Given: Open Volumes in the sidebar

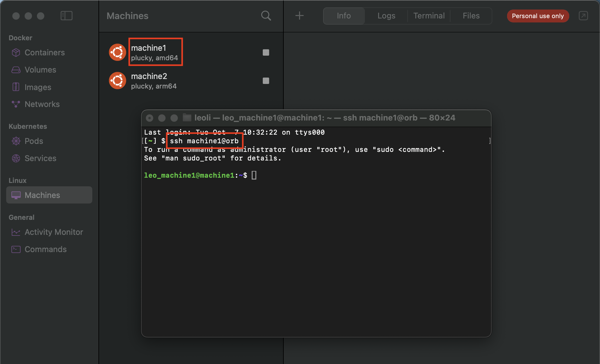Looking at the screenshot, I should coord(40,70).
